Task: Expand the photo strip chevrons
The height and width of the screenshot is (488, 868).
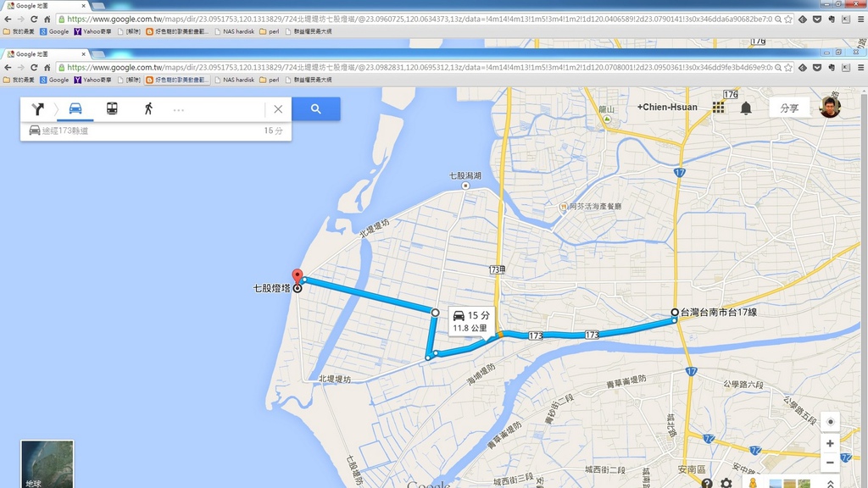Action: 831,484
